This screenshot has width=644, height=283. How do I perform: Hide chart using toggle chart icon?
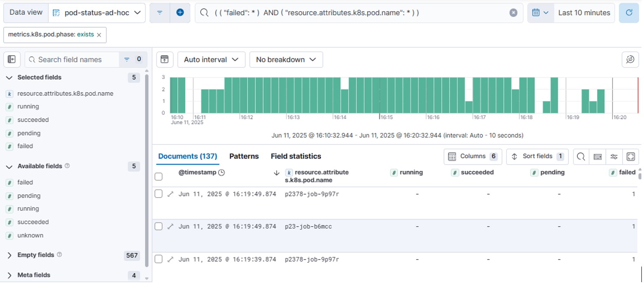click(x=165, y=59)
